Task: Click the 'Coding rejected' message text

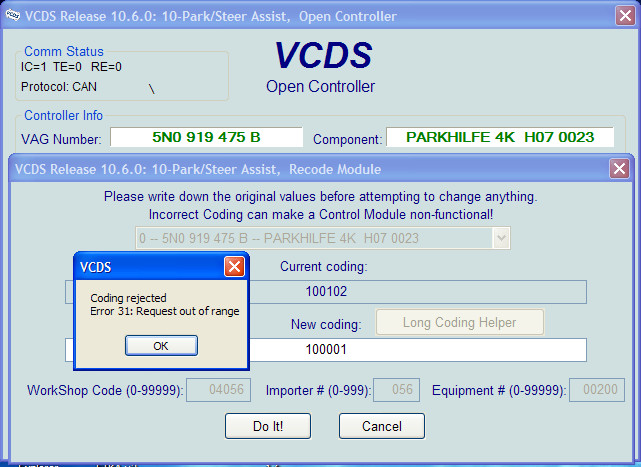Action: pos(128,298)
